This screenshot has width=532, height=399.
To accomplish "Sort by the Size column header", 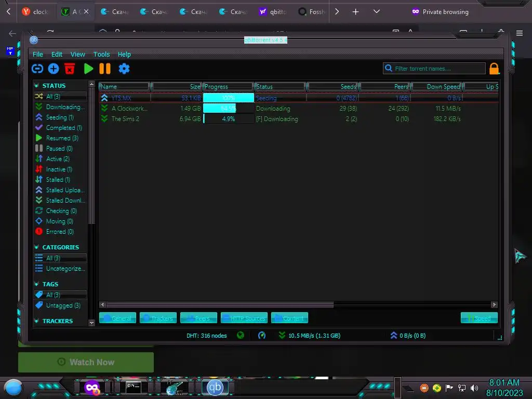I will (177, 87).
